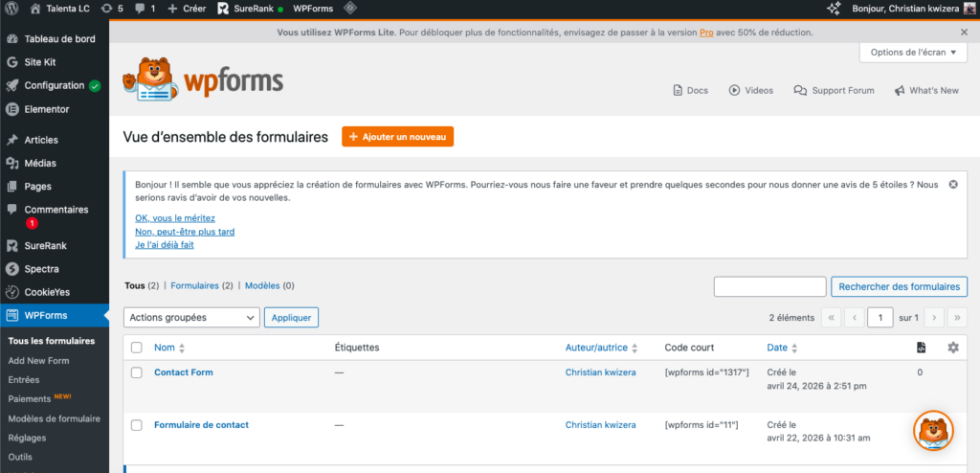Click the wpforms bear logo
This screenshot has width=980, height=473.
(202, 79)
